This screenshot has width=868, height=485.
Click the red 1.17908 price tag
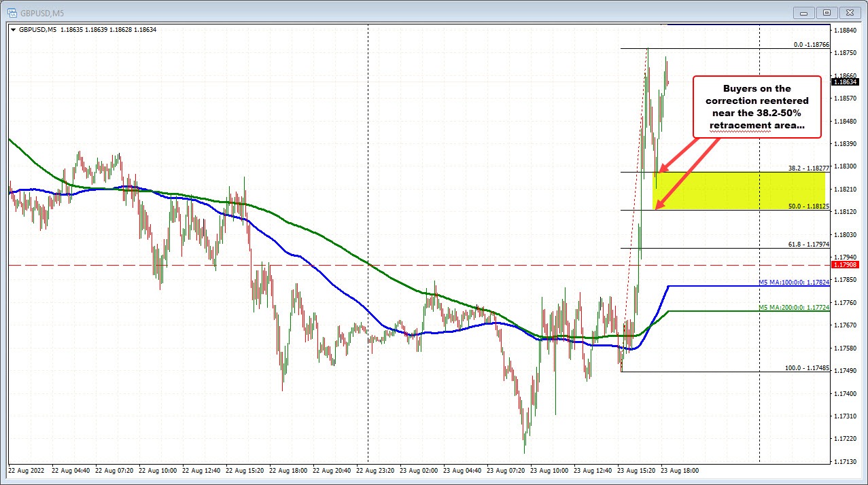[x=847, y=265]
